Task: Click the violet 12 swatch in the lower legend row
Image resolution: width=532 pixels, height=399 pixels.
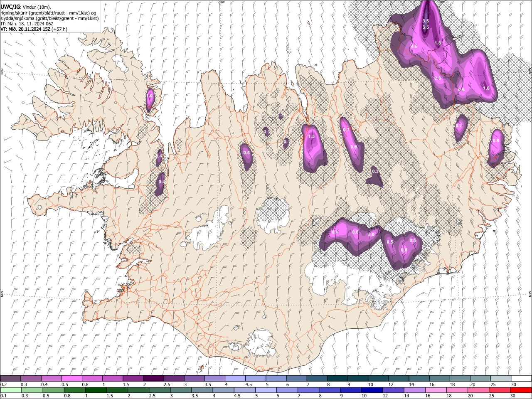Action: [x=393, y=390]
